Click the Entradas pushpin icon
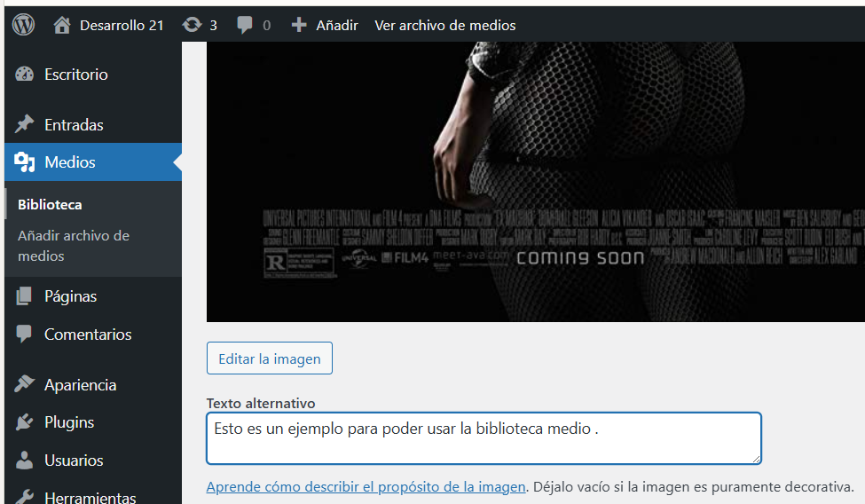This screenshot has height=504, width=865. 25,125
